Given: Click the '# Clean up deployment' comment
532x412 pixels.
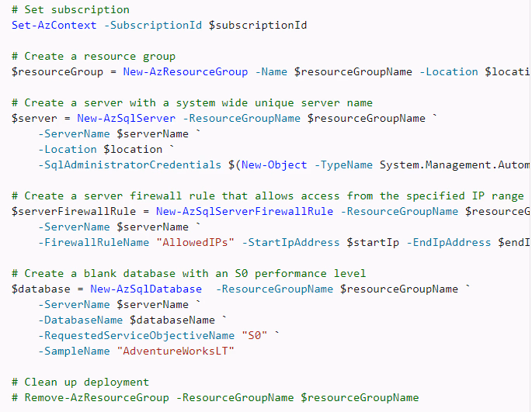Looking at the screenshot, I should 81,383.
